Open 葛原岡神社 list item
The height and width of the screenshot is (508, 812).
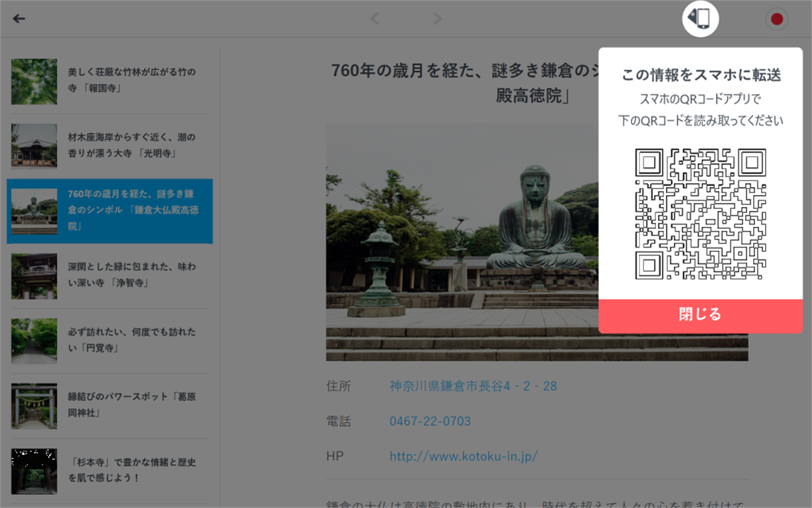tap(110, 406)
